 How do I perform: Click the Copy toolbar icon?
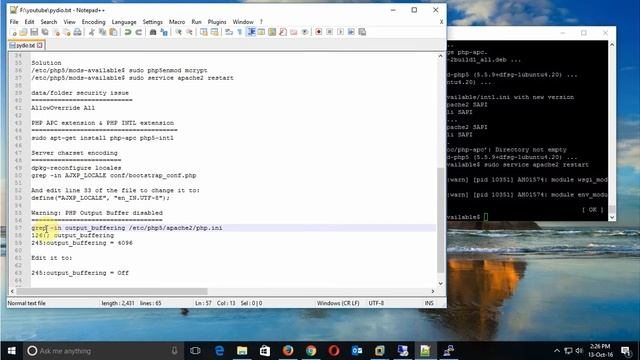coord(102,32)
